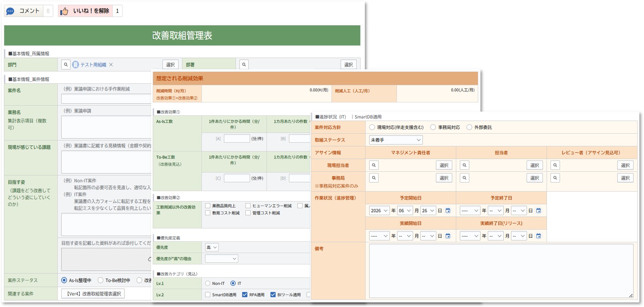
Task: Open 取組ステータス dropdown showing 未着手
Action: 396,140
